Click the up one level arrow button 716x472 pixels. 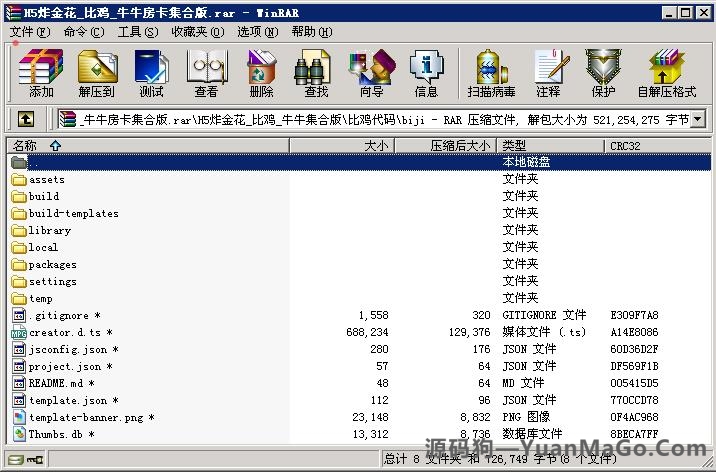pos(26,120)
